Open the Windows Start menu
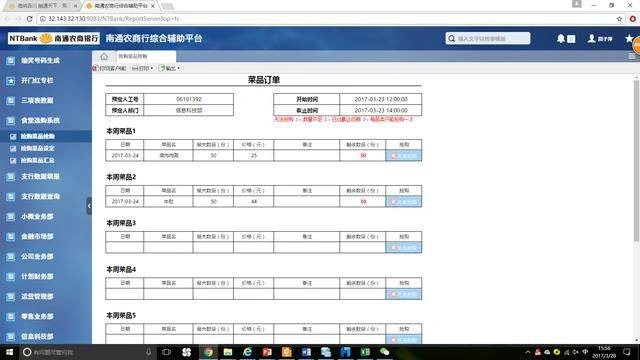The image size is (640, 360). click(x=9, y=352)
